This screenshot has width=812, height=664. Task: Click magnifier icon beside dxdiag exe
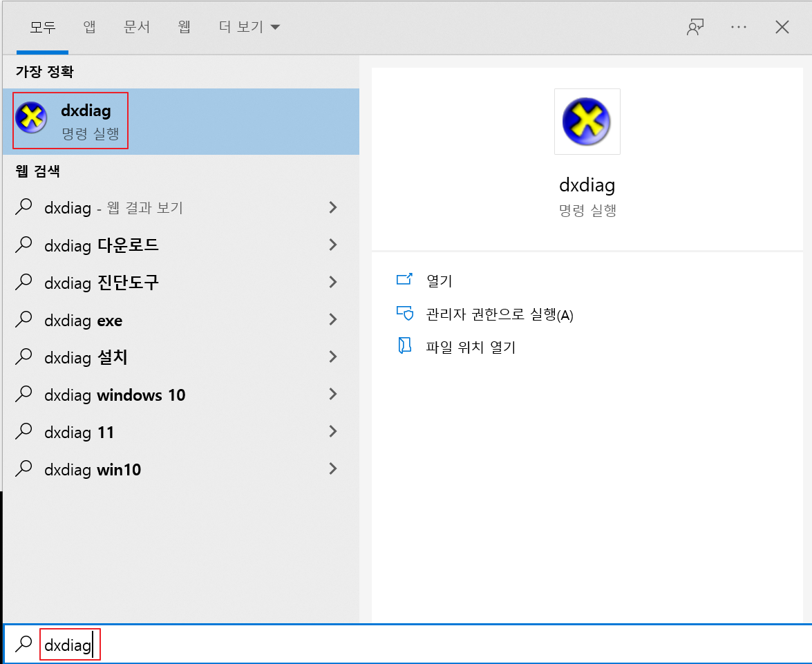pyautogui.click(x=23, y=320)
